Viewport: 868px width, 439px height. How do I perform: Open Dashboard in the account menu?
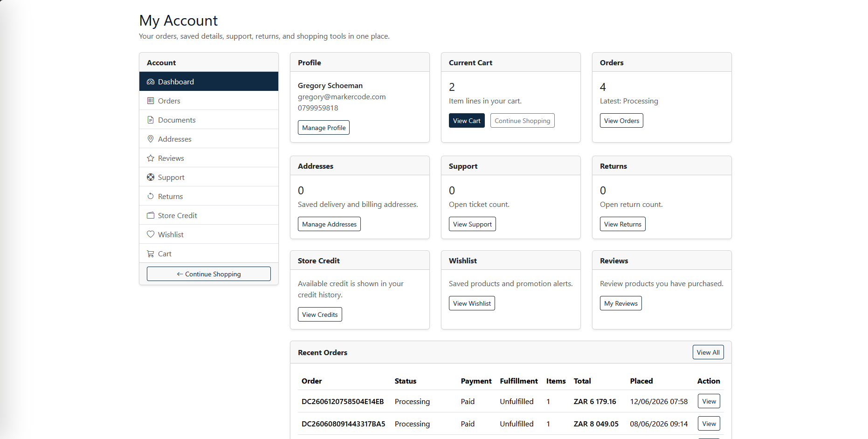tap(209, 82)
